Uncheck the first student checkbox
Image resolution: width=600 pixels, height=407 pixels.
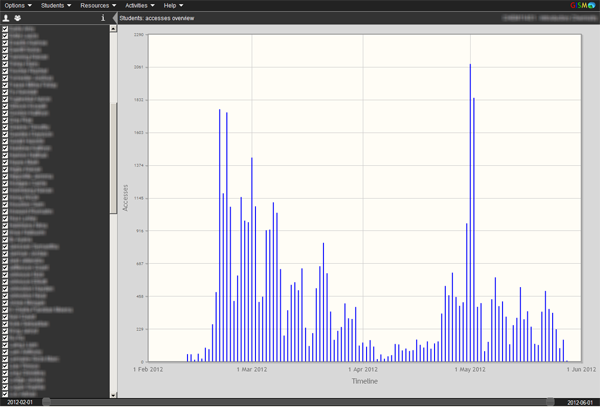click(x=5, y=29)
